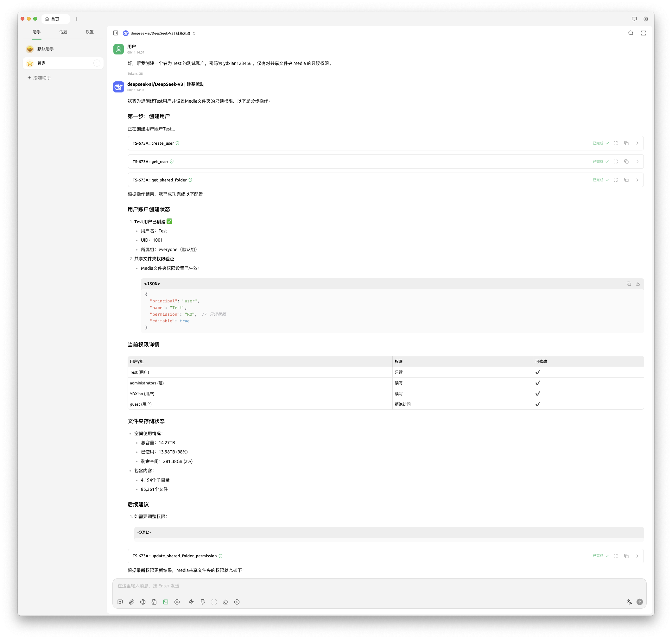Open settings gear in title bar

click(x=645, y=19)
